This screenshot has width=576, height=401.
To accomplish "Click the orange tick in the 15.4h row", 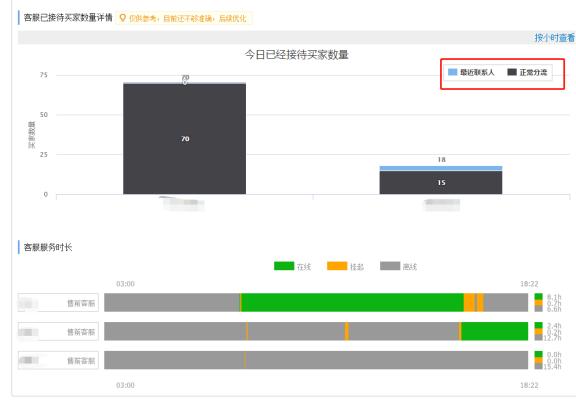I will (245, 360).
